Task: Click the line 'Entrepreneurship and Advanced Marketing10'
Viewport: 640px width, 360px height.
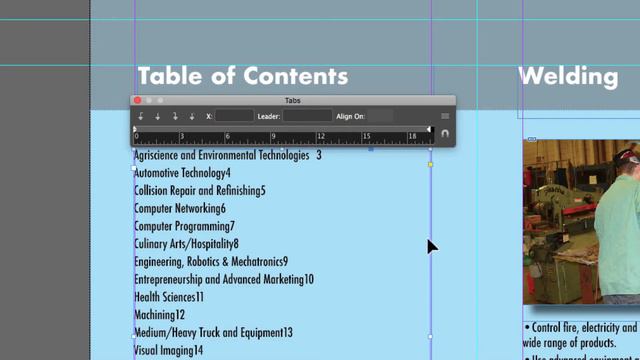Action: point(224,280)
